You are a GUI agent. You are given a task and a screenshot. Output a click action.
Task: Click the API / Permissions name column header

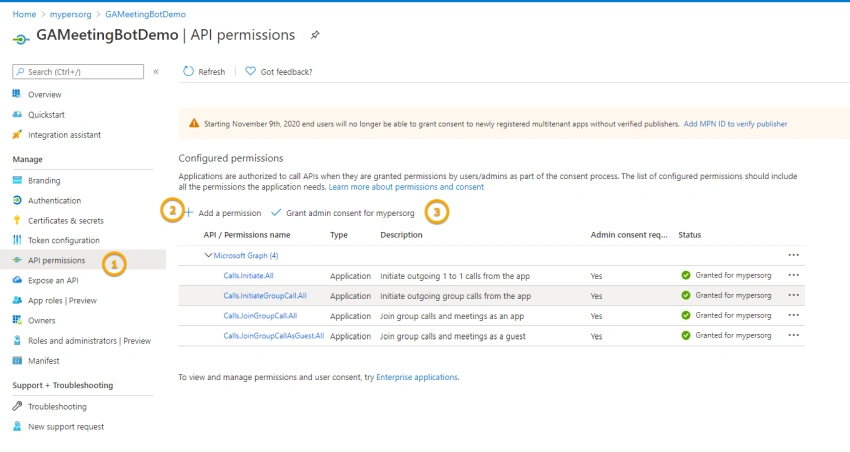click(247, 235)
